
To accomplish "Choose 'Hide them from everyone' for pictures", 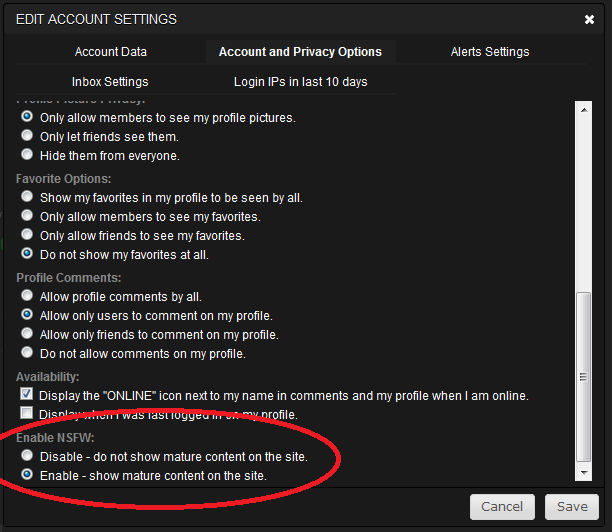I will [x=27, y=155].
